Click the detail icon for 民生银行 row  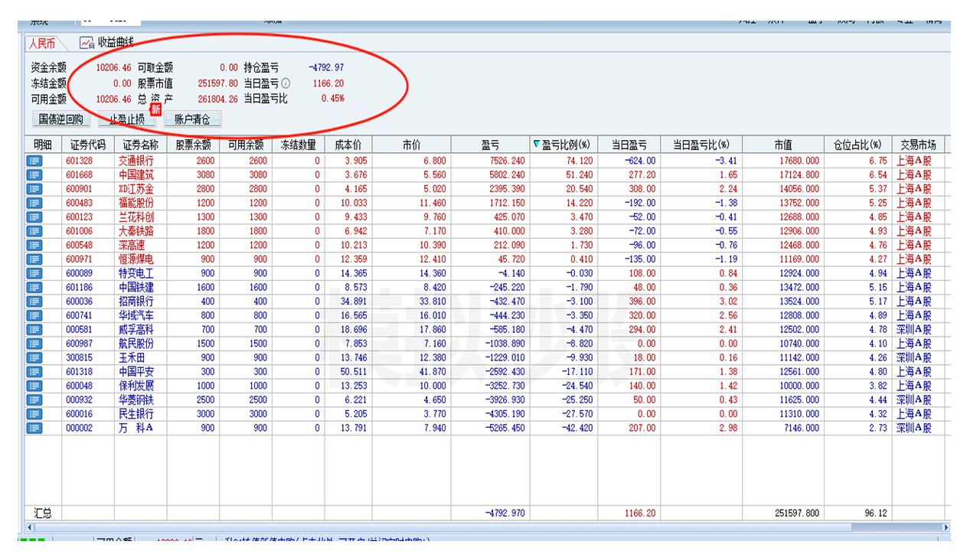point(34,414)
